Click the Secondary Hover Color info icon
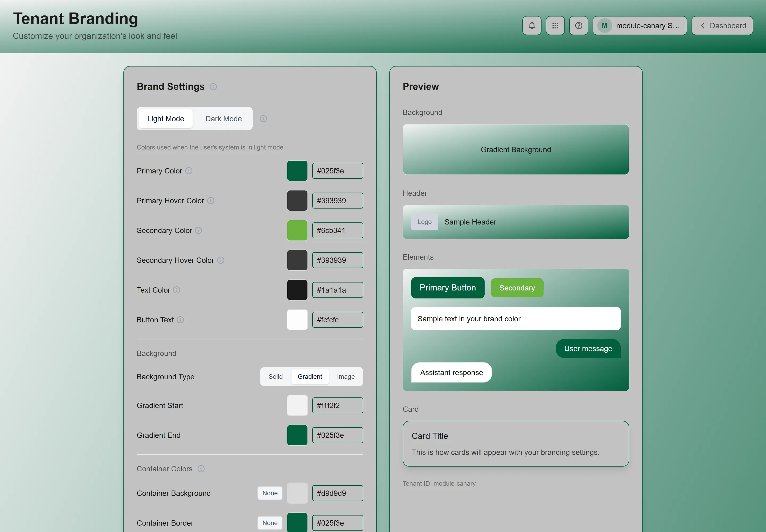This screenshot has height=532, width=766. pyautogui.click(x=221, y=260)
